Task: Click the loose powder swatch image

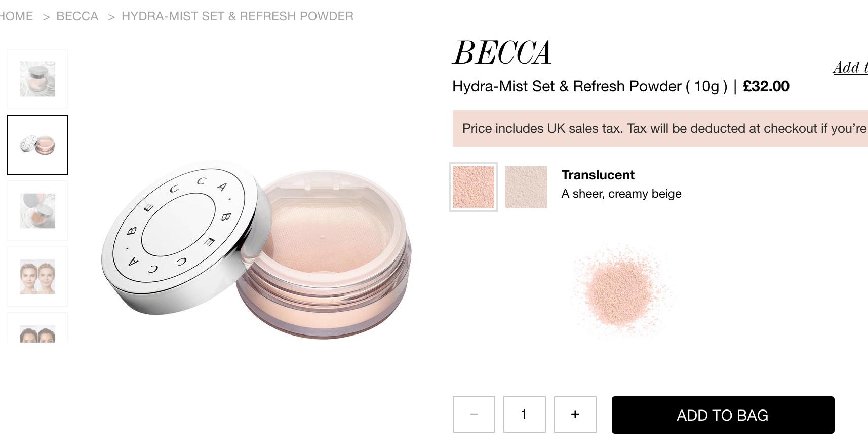Action: tap(622, 290)
